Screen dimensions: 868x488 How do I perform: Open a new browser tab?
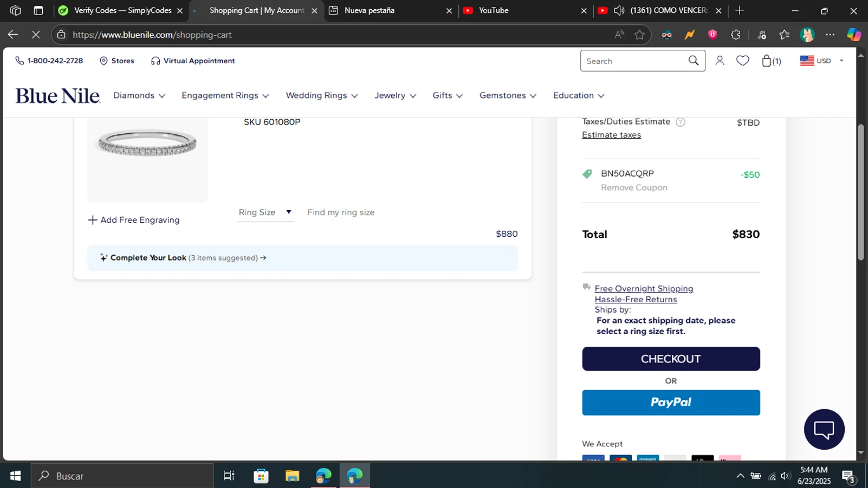click(740, 10)
